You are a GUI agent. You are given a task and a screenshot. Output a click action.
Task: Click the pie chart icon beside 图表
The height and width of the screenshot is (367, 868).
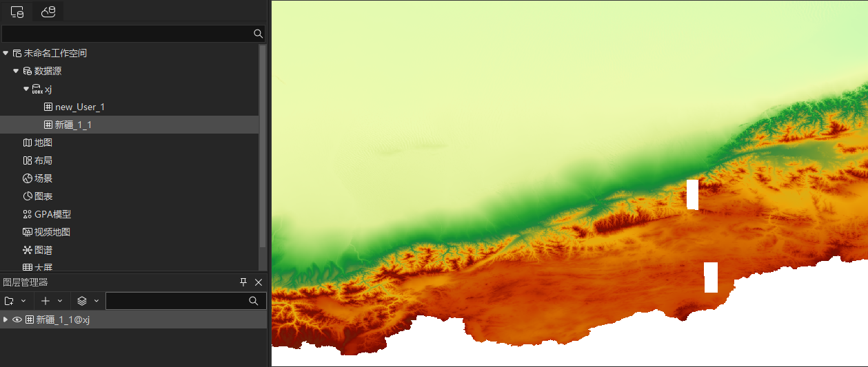coord(28,196)
